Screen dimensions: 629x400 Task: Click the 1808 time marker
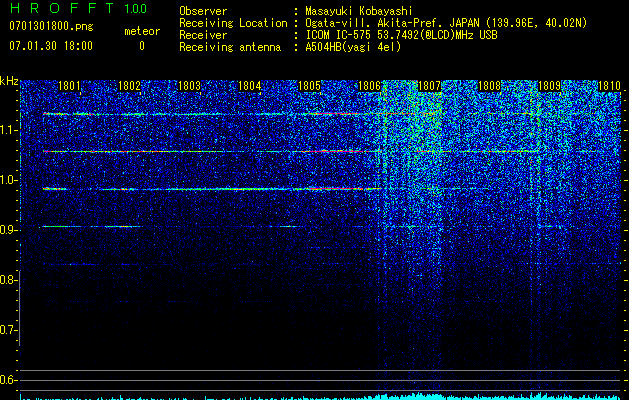click(x=489, y=85)
